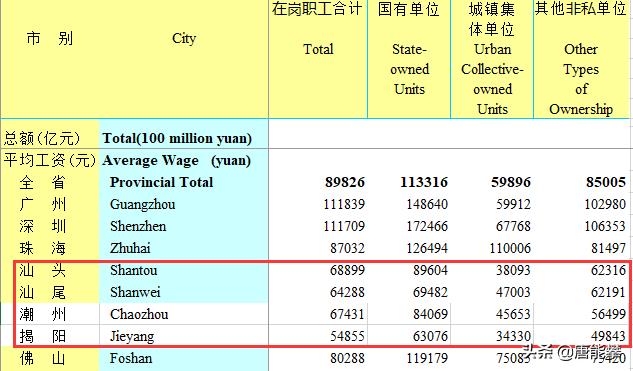Click Guangzhou collective value 59912
The width and height of the screenshot is (633, 371).
click(513, 204)
